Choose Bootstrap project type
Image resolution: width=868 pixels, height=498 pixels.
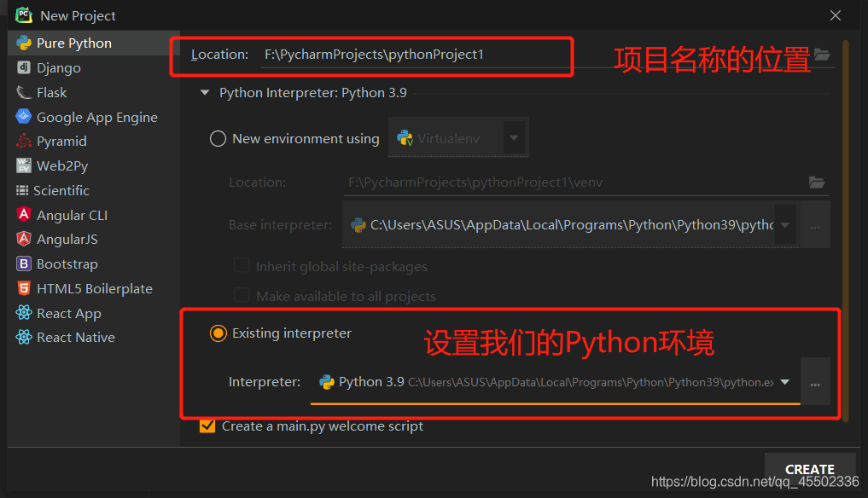coord(94,264)
